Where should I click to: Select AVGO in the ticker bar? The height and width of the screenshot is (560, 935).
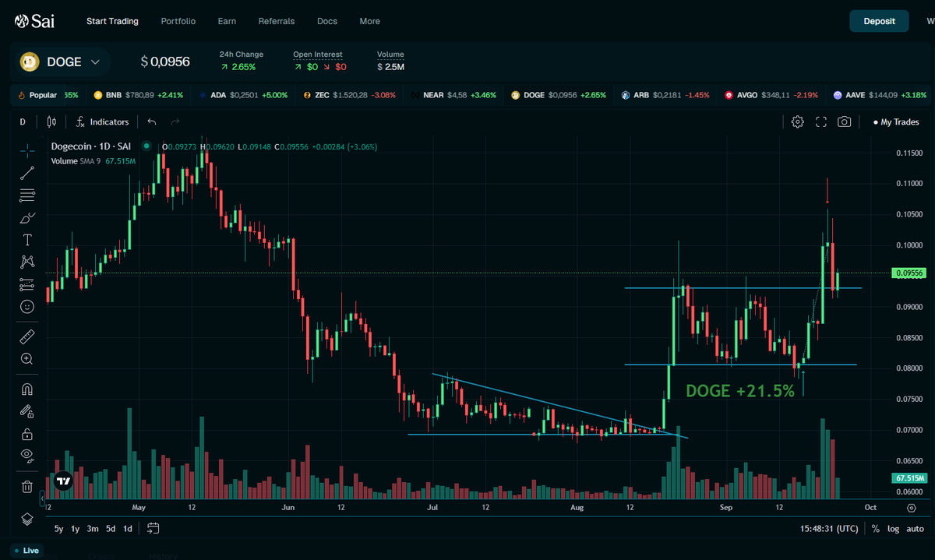[x=770, y=95]
